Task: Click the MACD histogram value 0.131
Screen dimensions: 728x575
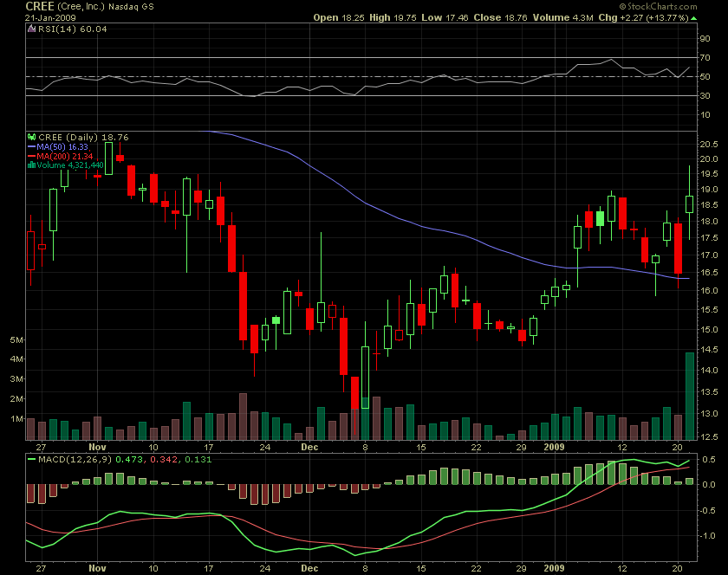Action: [198, 460]
